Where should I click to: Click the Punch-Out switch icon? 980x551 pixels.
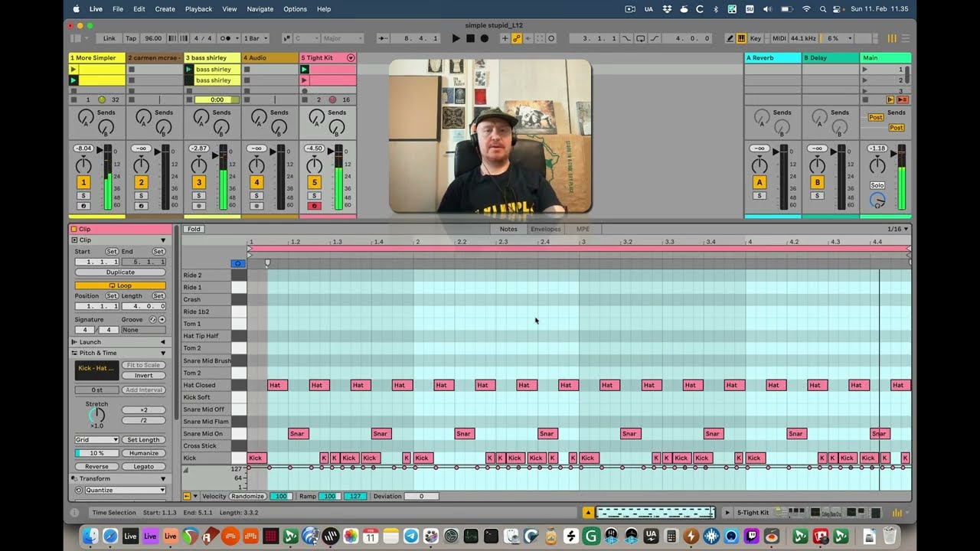tap(655, 38)
